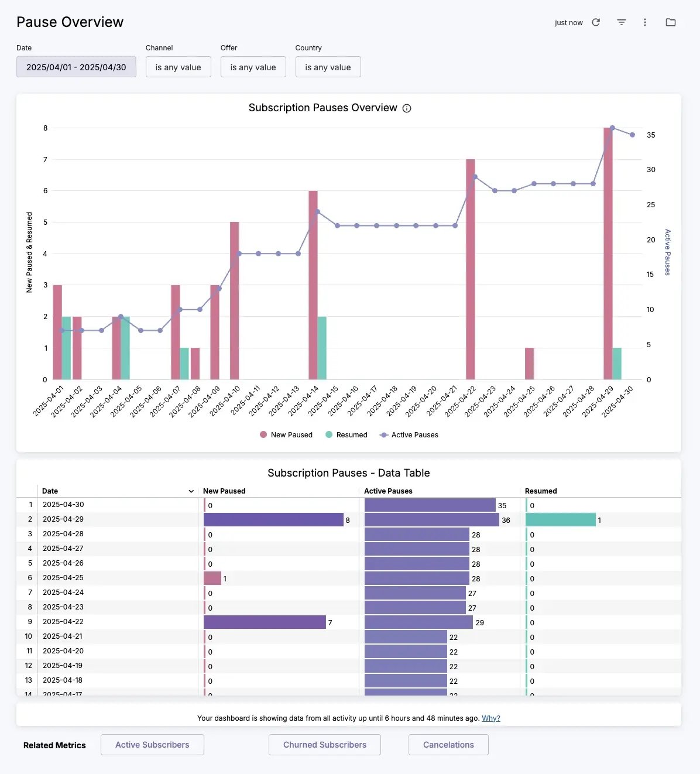This screenshot has width=700, height=774.
Task: Click the sort arrow on the Date column
Action: (x=190, y=491)
